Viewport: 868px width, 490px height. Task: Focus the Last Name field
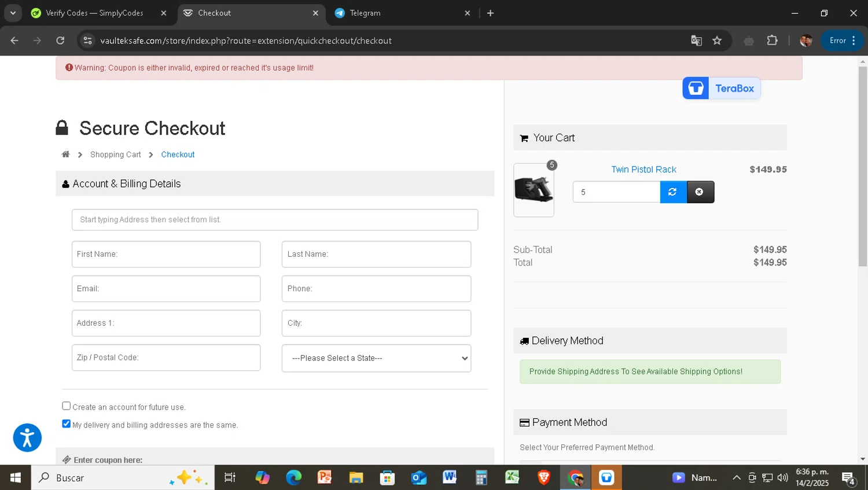click(376, 254)
